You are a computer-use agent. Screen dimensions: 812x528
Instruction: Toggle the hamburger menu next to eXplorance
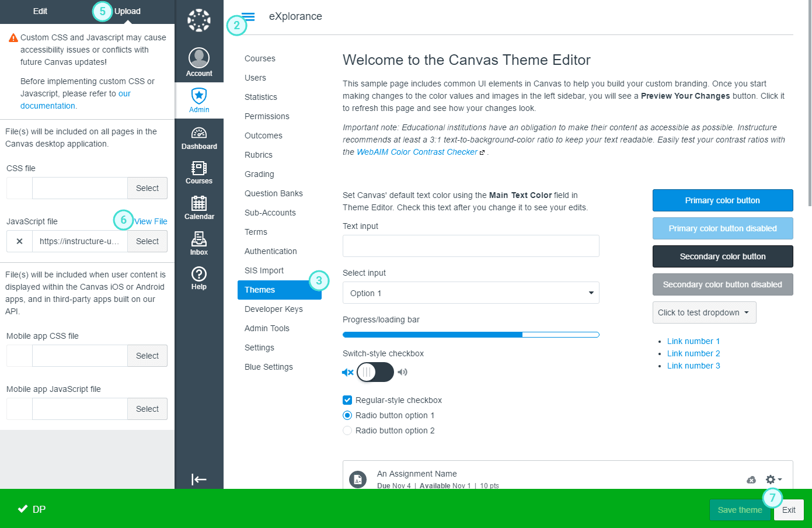pyautogui.click(x=248, y=16)
